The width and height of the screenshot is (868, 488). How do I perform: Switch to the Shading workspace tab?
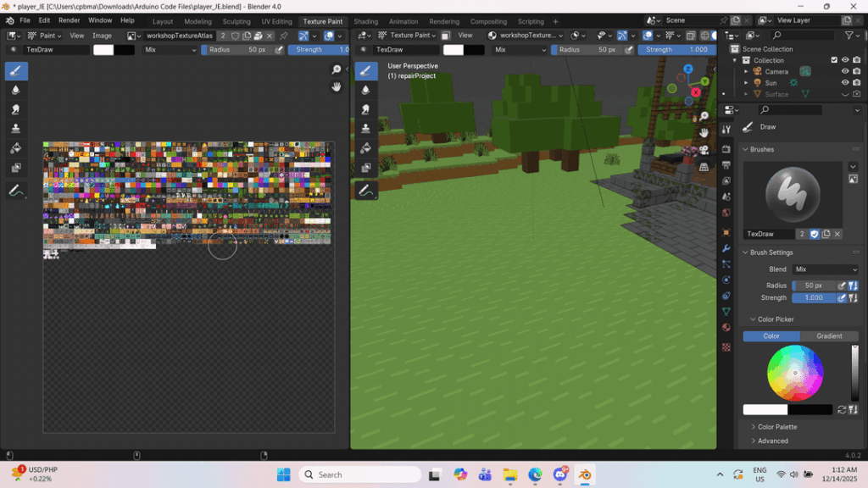tap(363, 20)
